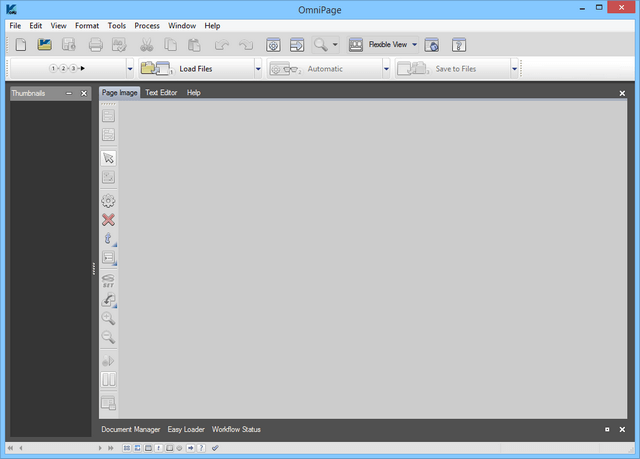Click the Load image file icon
Image resolution: width=640 pixels, height=459 pixels.
[45, 45]
